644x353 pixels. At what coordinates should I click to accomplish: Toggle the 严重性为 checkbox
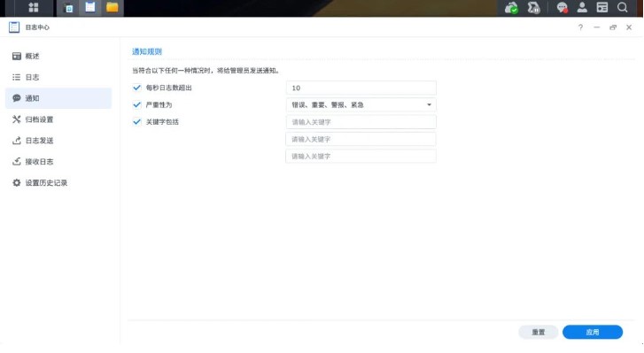click(x=136, y=105)
